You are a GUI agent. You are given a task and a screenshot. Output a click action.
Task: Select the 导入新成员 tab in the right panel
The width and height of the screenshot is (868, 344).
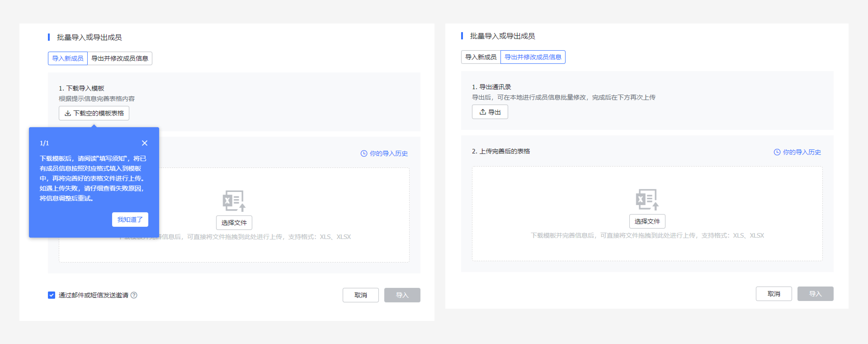pyautogui.click(x=481, y=57)
